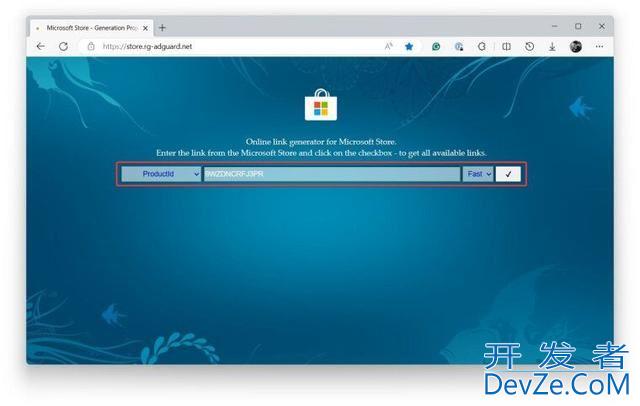The image size is (640, 406).
Task: View site information via the lock icon
Action: (91, 47)
